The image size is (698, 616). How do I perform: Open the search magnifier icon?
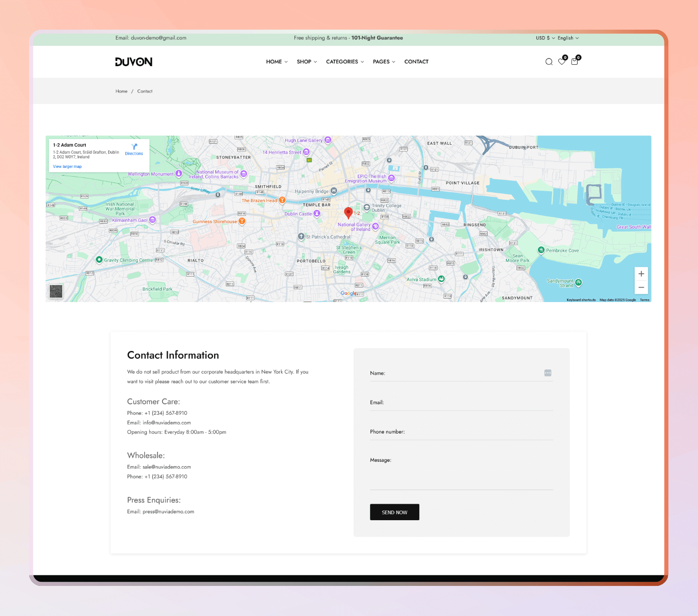[549, 62]
